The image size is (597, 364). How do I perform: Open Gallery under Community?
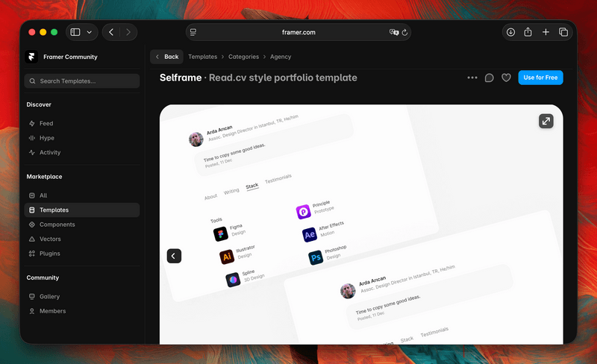click(x=82, y=296)
